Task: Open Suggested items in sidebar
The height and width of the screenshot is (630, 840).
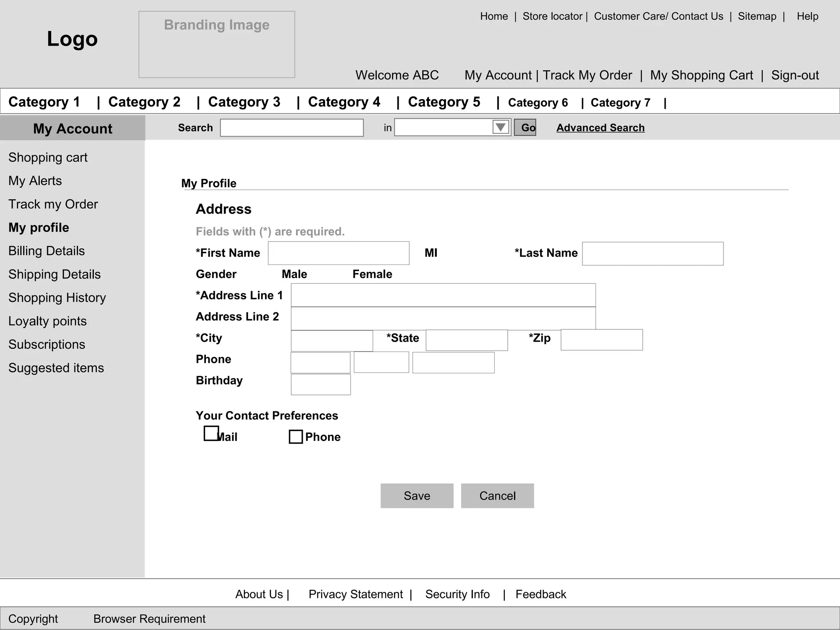Action: [x=56, y=368]
